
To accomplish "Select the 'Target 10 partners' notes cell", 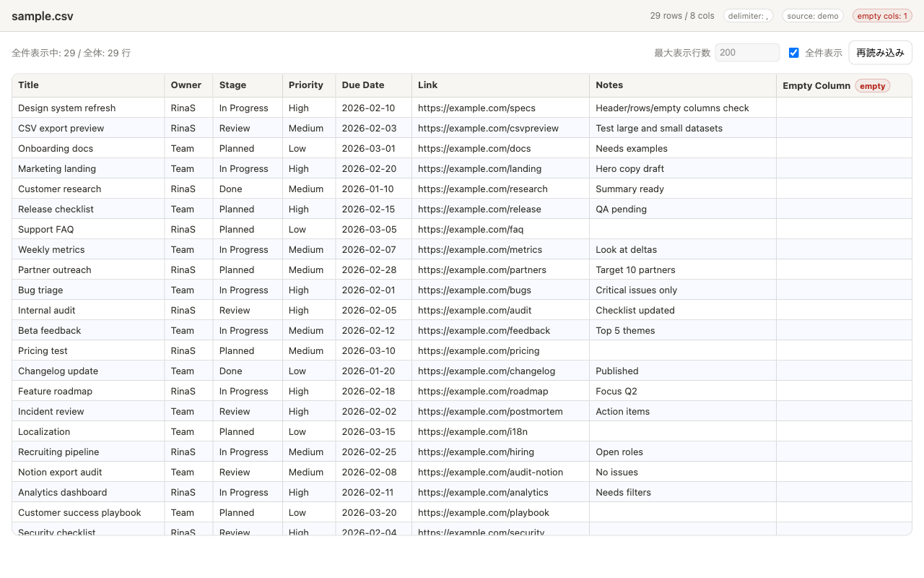I will 635,270.
